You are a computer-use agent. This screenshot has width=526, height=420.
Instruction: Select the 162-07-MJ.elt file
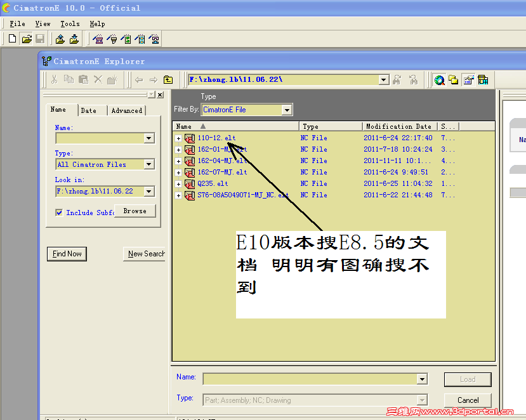222,173
